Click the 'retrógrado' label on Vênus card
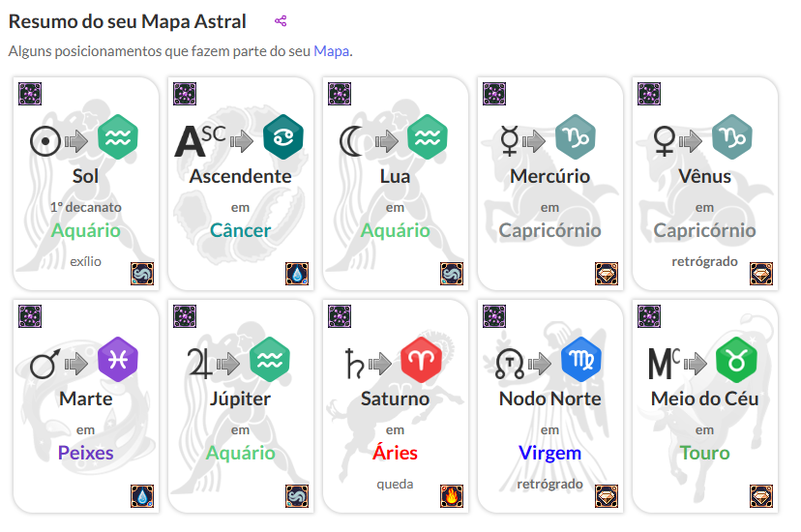The width and height of the screenshot is (801, 532). coord(704,262)
